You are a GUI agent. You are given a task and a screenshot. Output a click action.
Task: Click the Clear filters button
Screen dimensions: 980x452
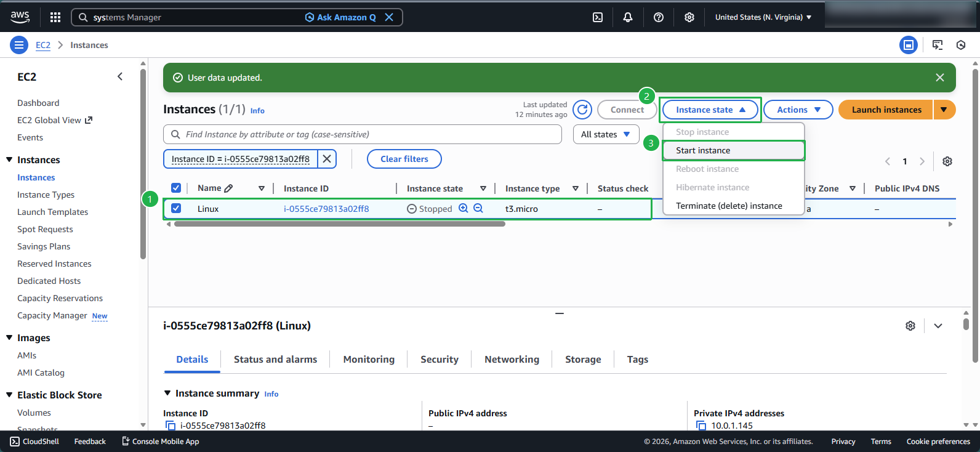pos(404,159)
